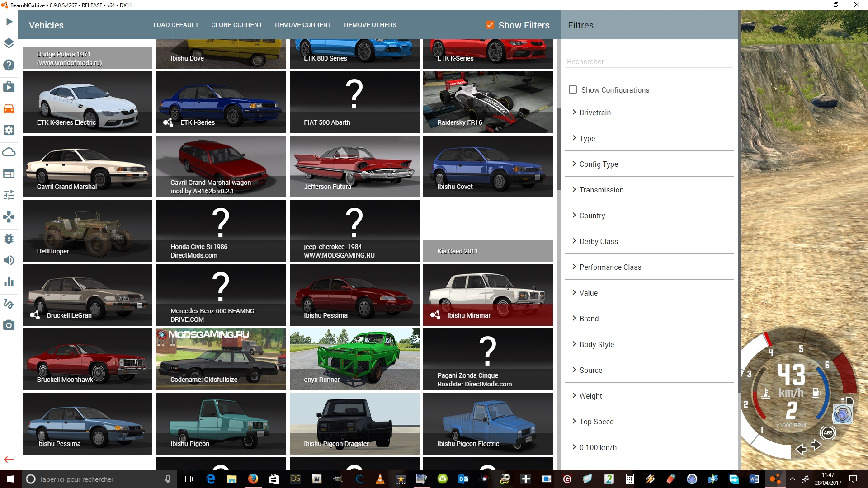Open Firefox from the Windows taskbar
The height and width of the screenshot is (488, 868).
[x=253, y=479]
